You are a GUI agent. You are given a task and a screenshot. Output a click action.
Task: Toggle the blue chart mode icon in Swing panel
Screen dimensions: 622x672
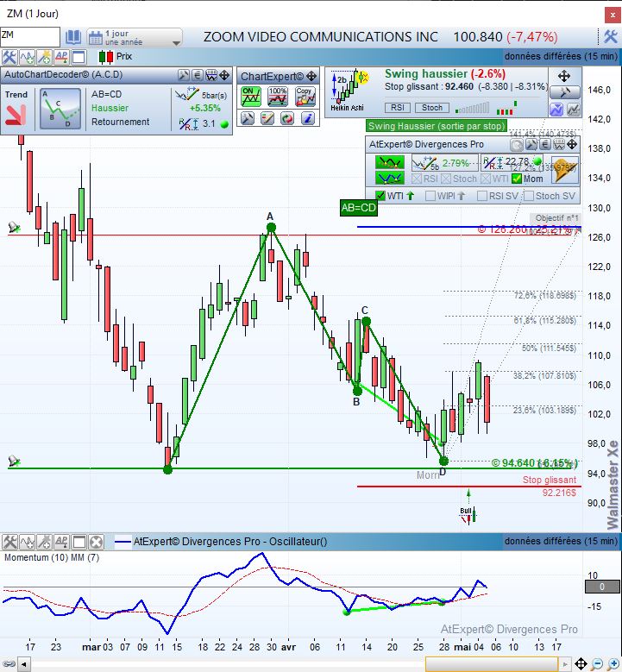coord(556,110)
